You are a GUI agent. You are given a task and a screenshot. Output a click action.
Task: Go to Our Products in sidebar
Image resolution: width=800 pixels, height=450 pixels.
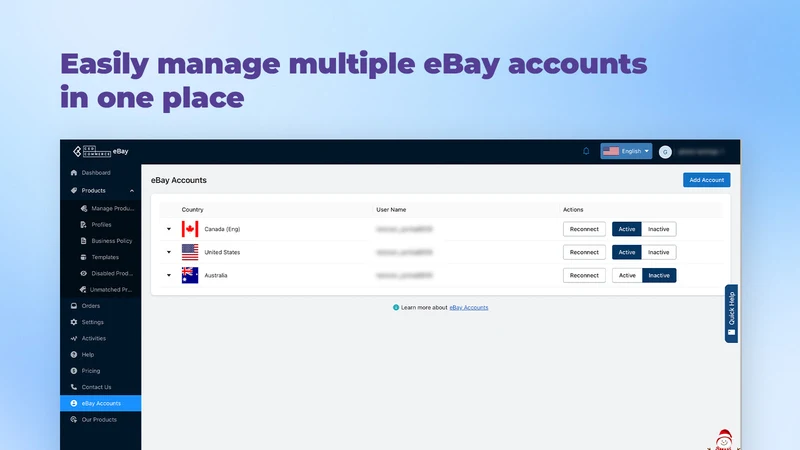click(101, 419)
